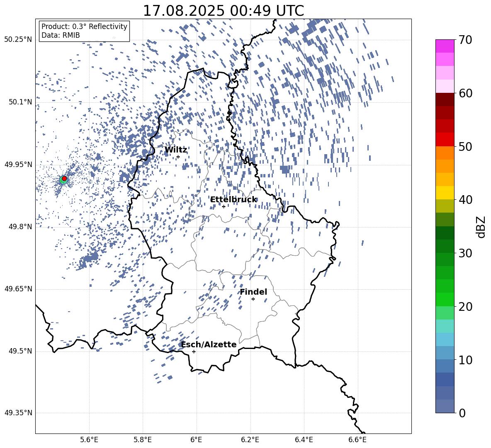Click the 60 colorbar tick label
This screenshot has height=448, width=491.
click(465, 93)
